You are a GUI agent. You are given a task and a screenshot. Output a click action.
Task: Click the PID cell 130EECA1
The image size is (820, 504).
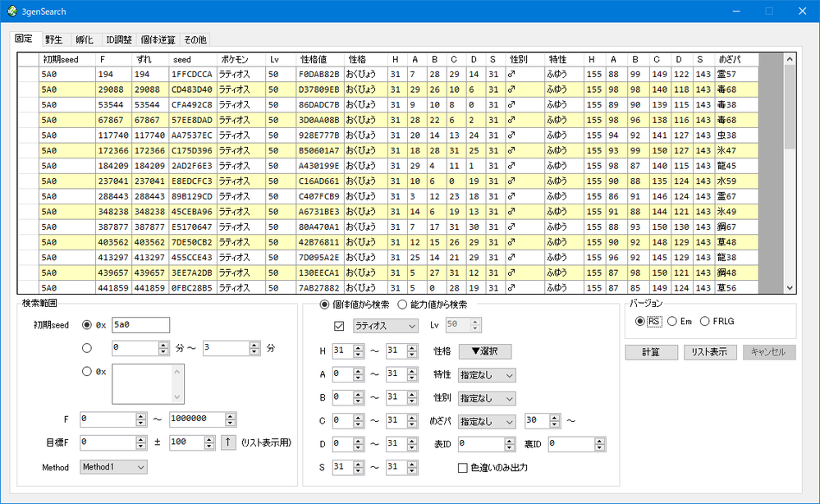pos(319,273)
